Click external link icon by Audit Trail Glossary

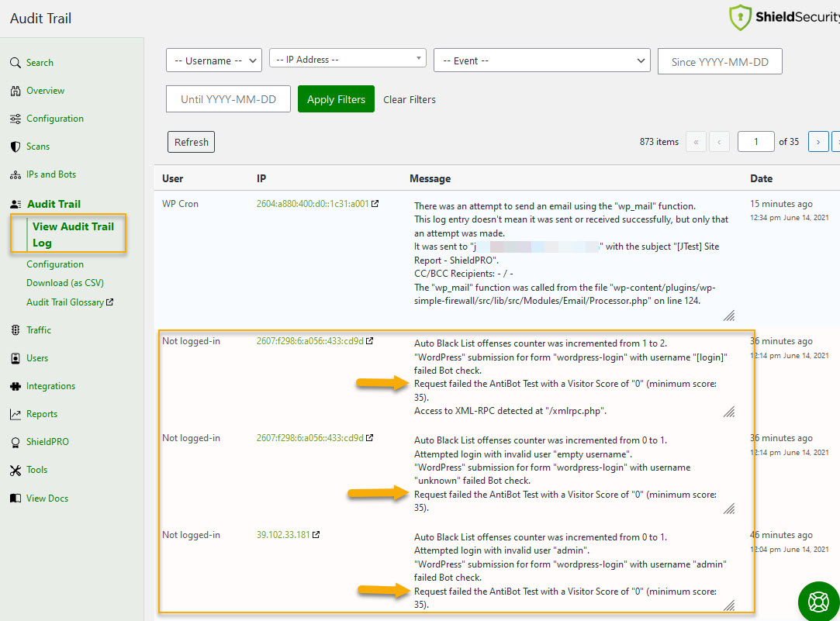110,302
